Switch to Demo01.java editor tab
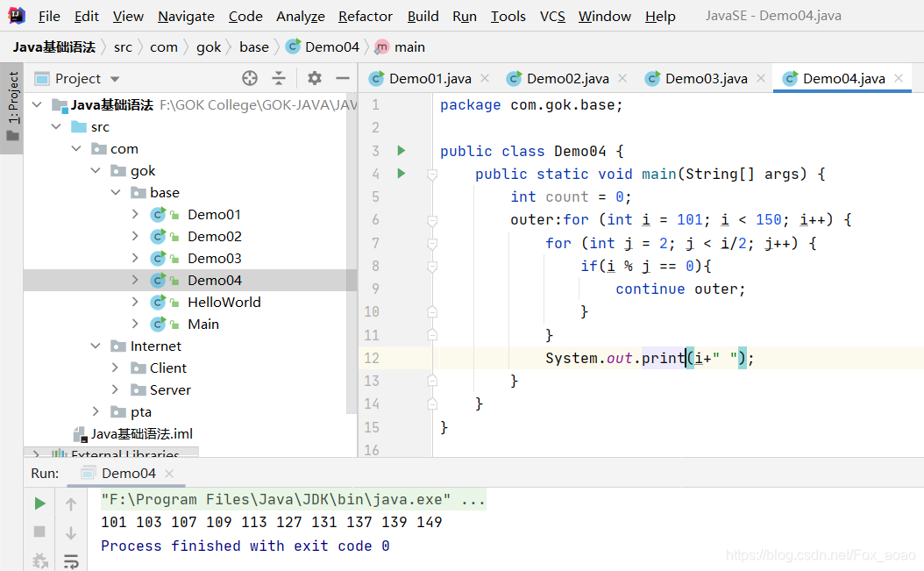Image resolution: width=924 pixels, height=571 pixels. point(430,78)
